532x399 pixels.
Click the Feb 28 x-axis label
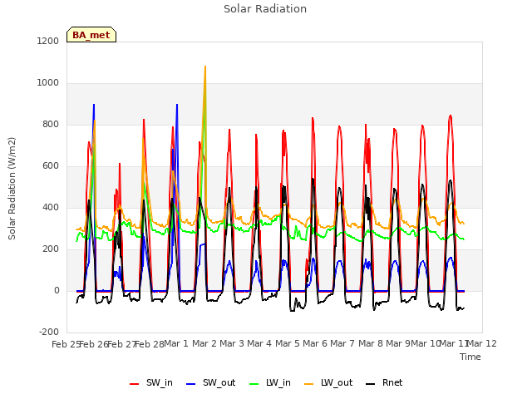point(150,344)
